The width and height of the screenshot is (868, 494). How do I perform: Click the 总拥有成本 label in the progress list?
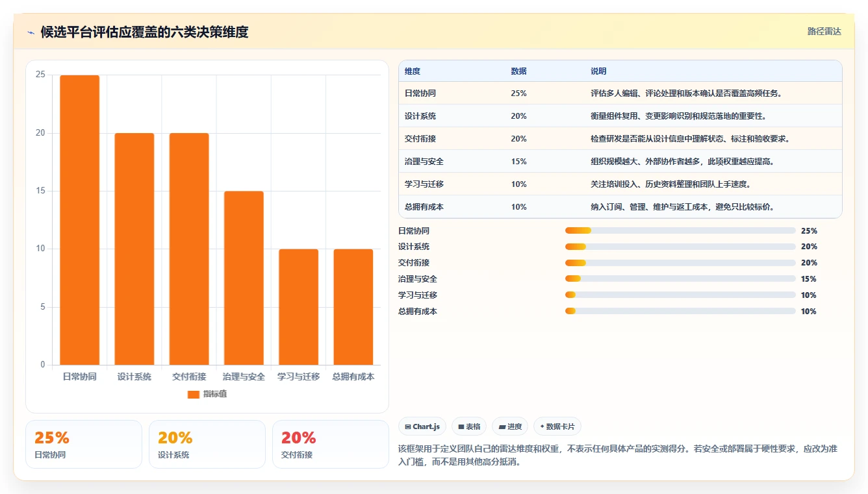tap(418, 312)
